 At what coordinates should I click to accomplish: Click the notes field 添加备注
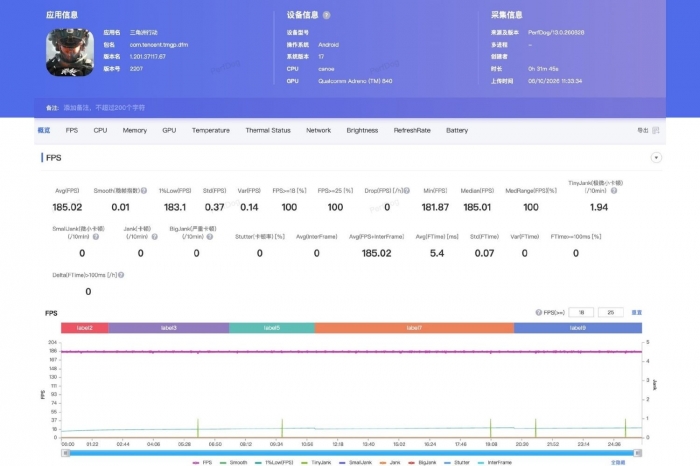(x=104, y=108)
